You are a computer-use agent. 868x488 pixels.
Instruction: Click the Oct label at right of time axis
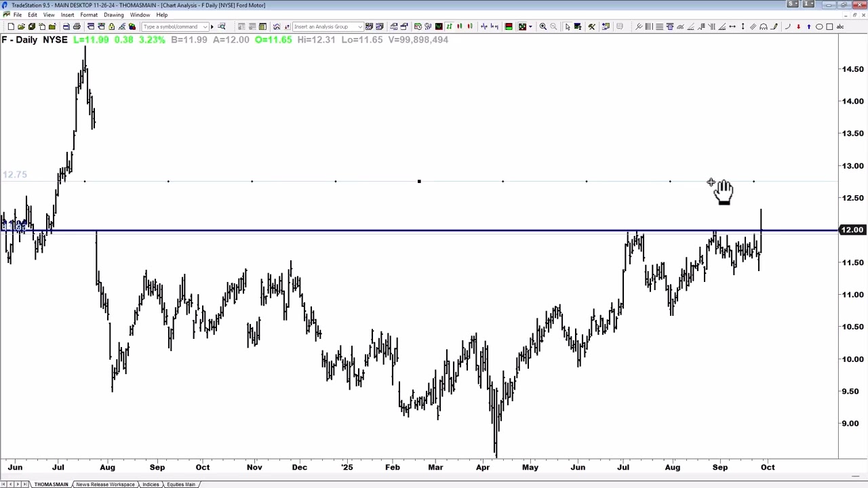point(768,467)
